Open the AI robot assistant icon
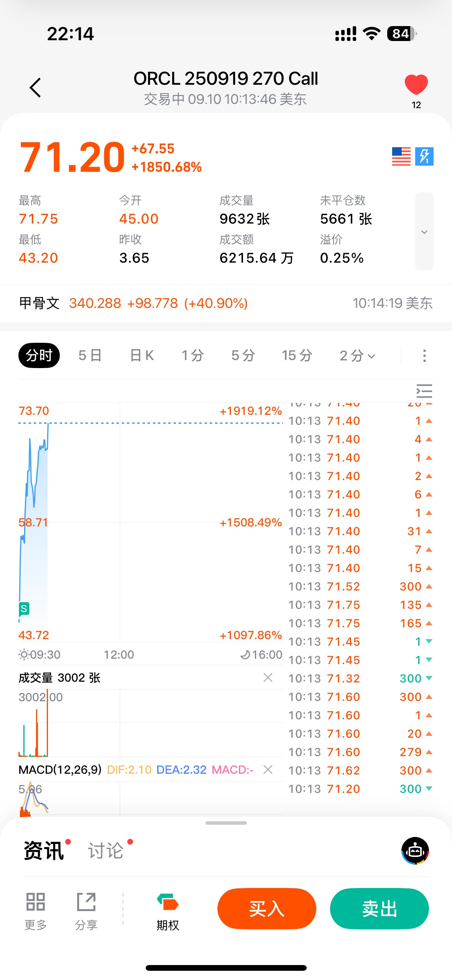 pos(415,851)
